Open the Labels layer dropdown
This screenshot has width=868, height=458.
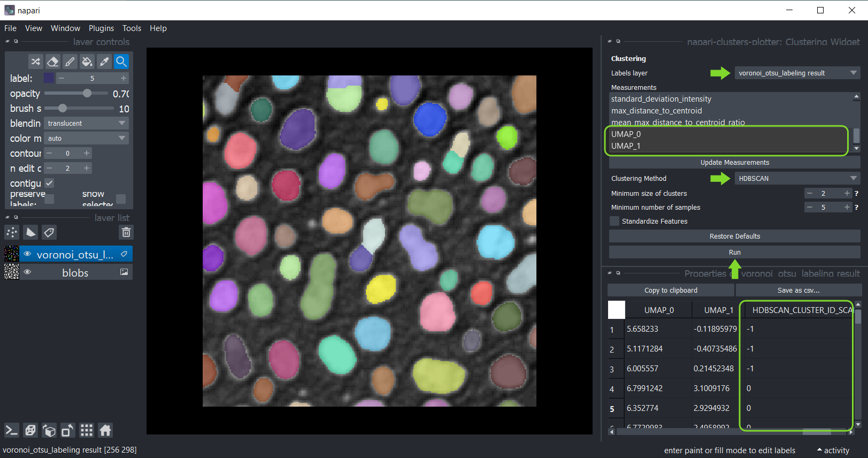[x=797, y=73]
